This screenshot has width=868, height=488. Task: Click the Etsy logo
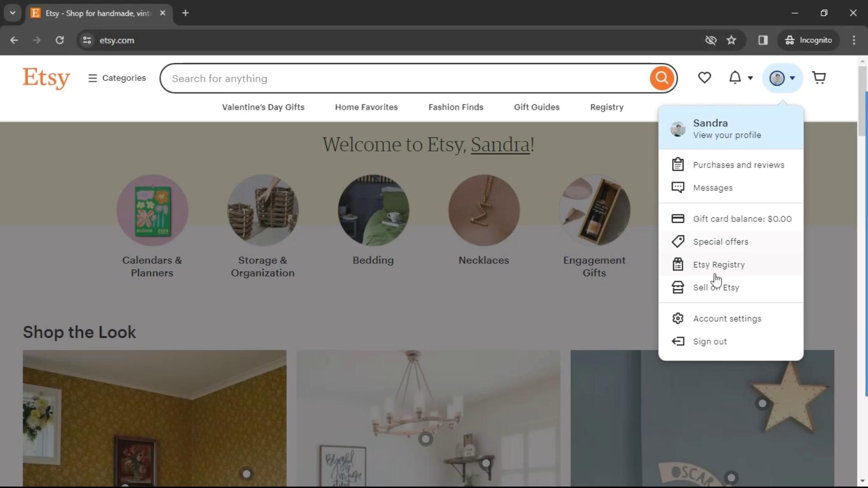46,78
